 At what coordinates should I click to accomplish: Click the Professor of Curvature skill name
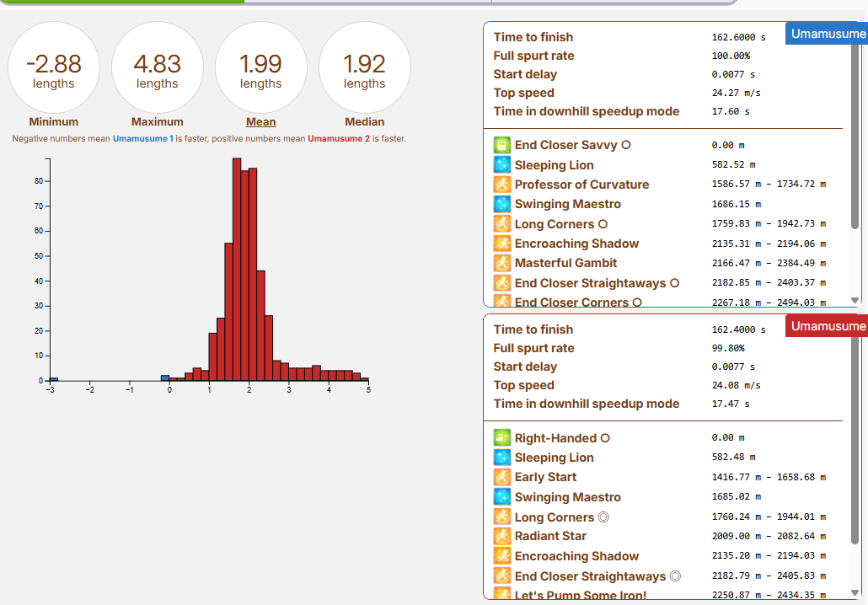point(581,185)
